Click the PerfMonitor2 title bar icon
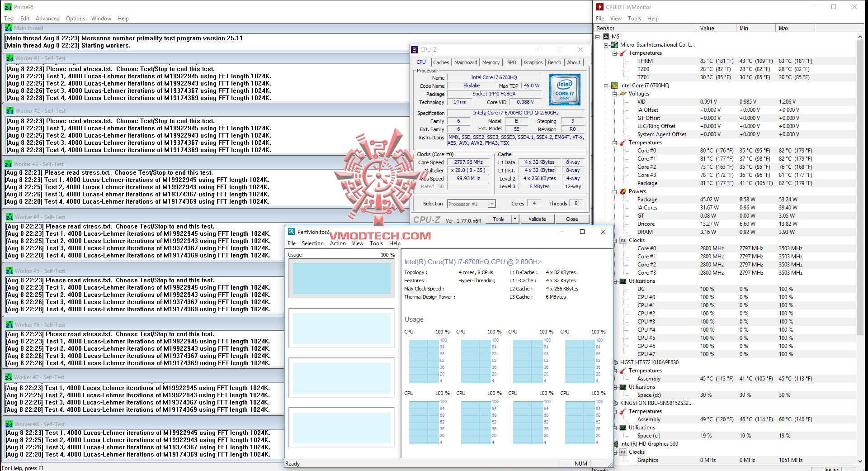This screenshot has height=471, width=868. 292,232
